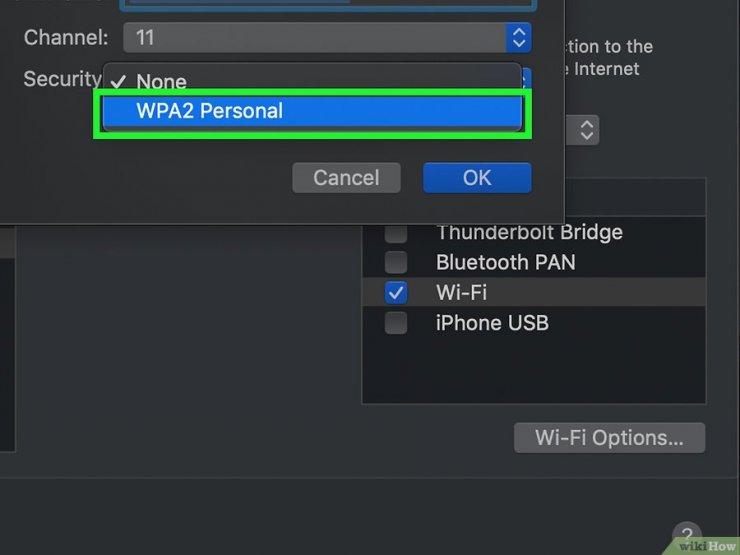Click the Security label
The width and height of the screenshot is (740, 555).
pyautogui.click(x=62, y=79)
